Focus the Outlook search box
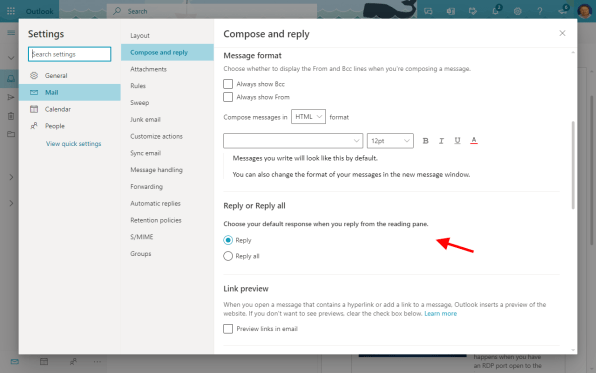The image size is (596, 373). coord(212,11)
